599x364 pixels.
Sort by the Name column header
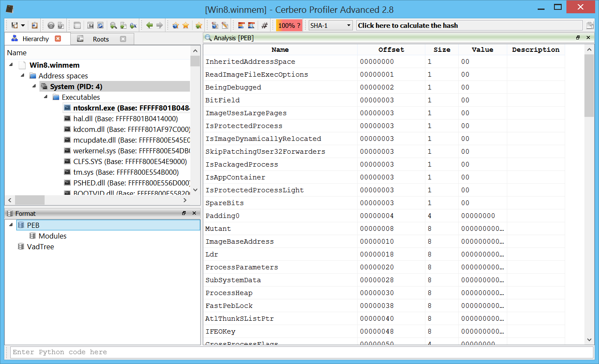point(280,50)
